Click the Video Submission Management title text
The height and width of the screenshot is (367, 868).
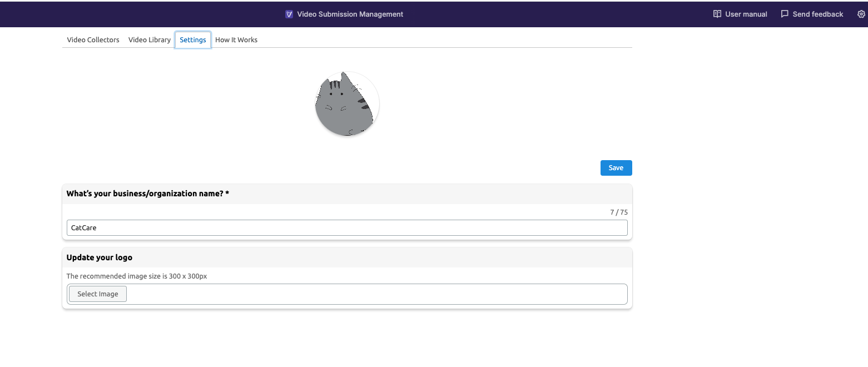(x=350, y=14)
